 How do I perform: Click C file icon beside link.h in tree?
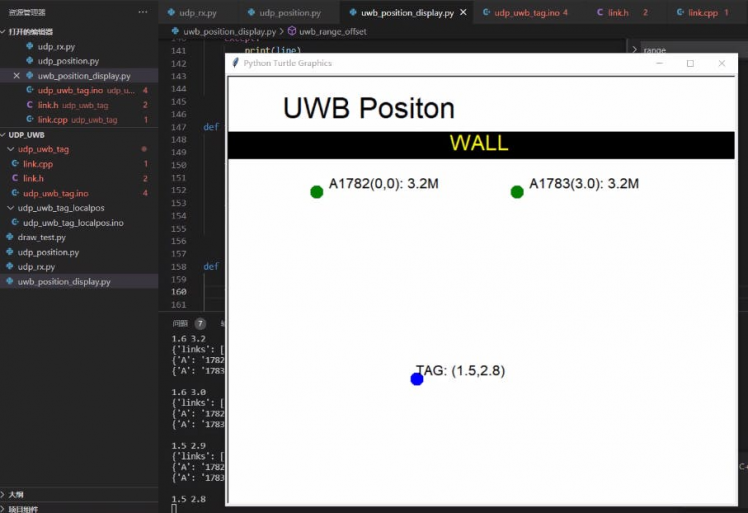(x=15, y=178)
